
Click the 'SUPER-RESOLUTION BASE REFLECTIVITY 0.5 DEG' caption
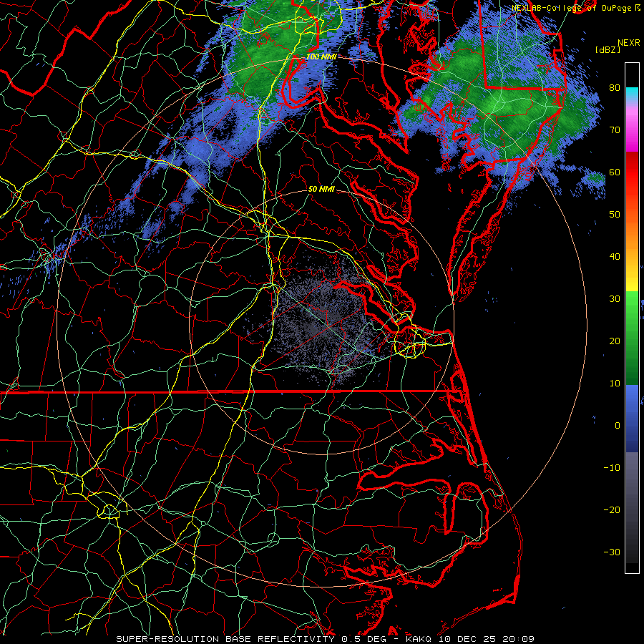(251, 639)
